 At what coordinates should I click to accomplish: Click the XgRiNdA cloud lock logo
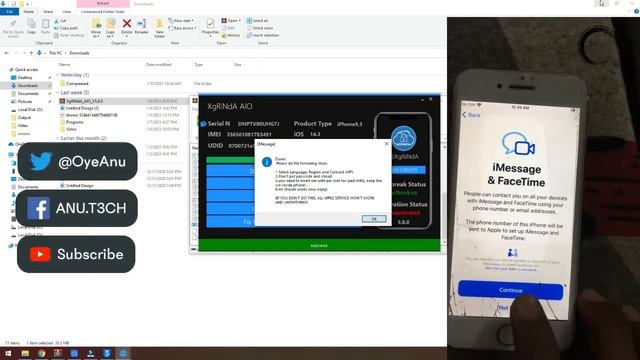point(403,138)
